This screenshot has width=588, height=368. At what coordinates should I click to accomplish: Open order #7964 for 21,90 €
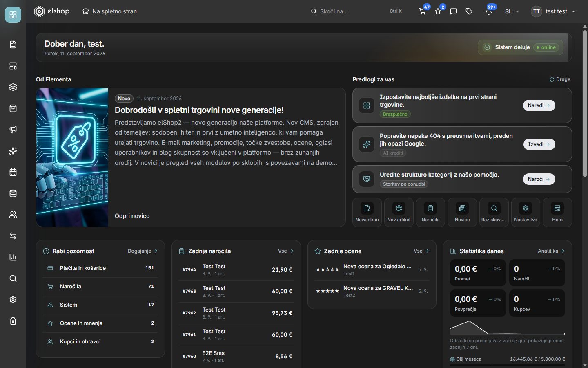click(x=236, y=270)
